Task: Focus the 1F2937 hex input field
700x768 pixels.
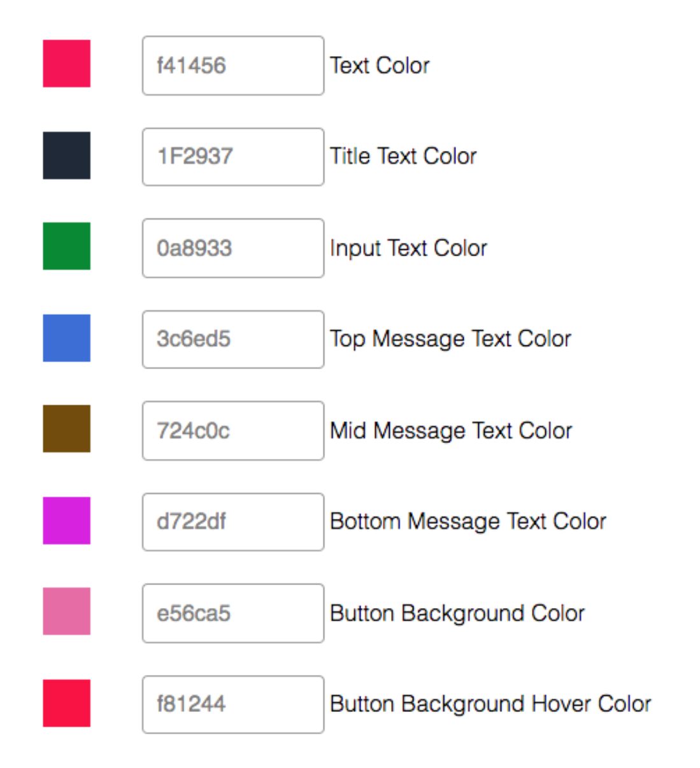Action: (232, 157)
